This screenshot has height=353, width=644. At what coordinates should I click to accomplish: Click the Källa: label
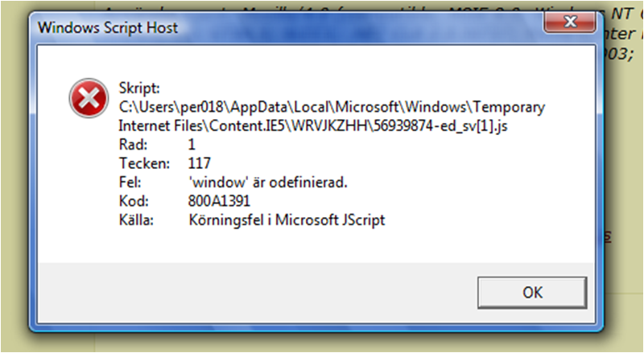(x=136, y=220)
